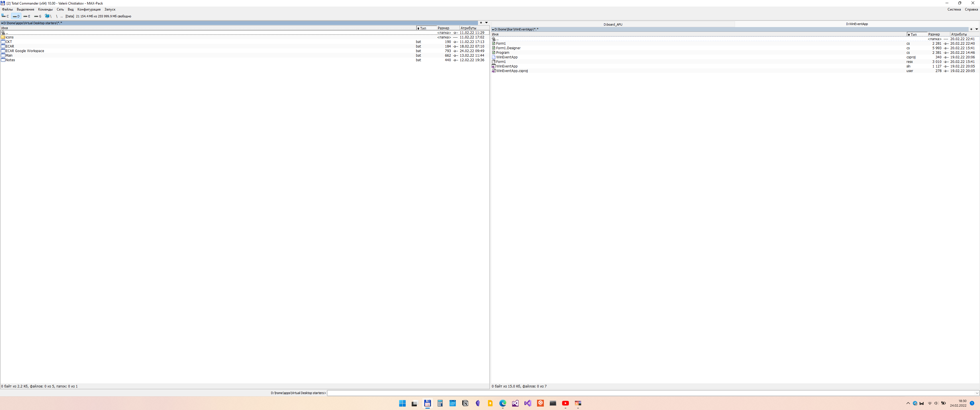Select drive E in drive bar
Viewport: 980px width, 410px height.
click(x=26, y=16)
